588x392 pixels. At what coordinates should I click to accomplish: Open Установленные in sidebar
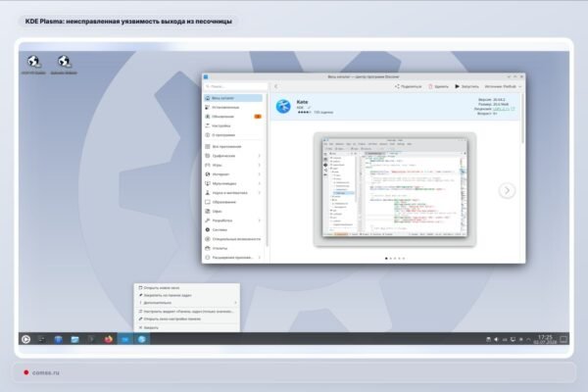click(x=233, y=107)
